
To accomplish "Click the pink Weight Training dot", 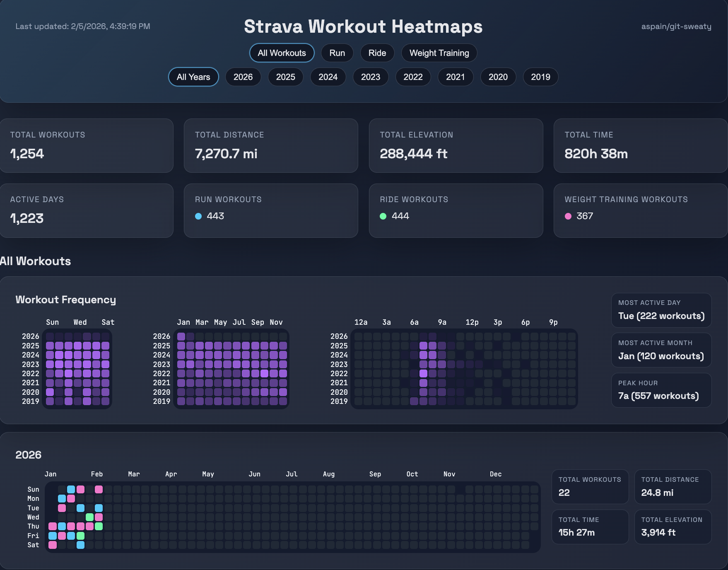I will pyautogui.click(x=568, y=216).
